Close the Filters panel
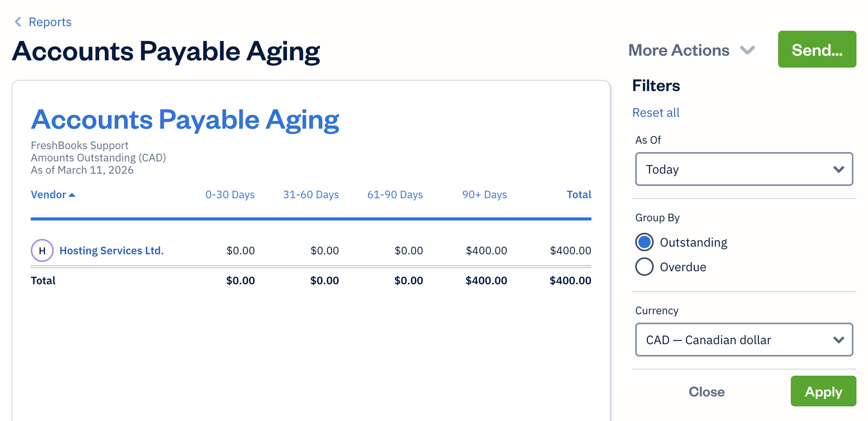This screenshot has height=421, width=868. [707, 391]
